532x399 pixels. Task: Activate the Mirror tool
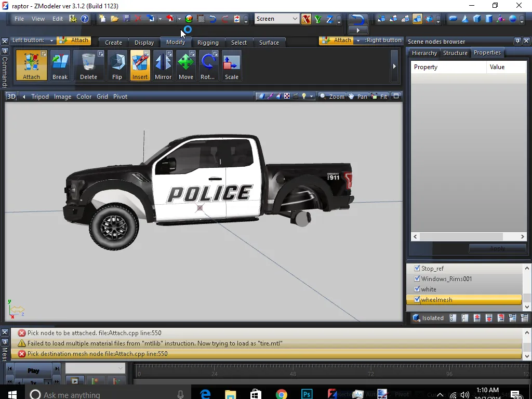(163, 65)
